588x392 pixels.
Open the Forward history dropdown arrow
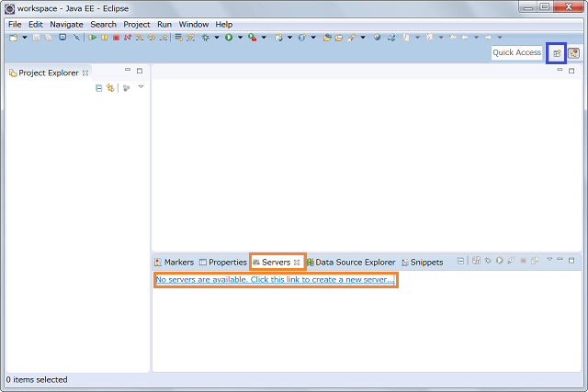(x=500, y=38)
